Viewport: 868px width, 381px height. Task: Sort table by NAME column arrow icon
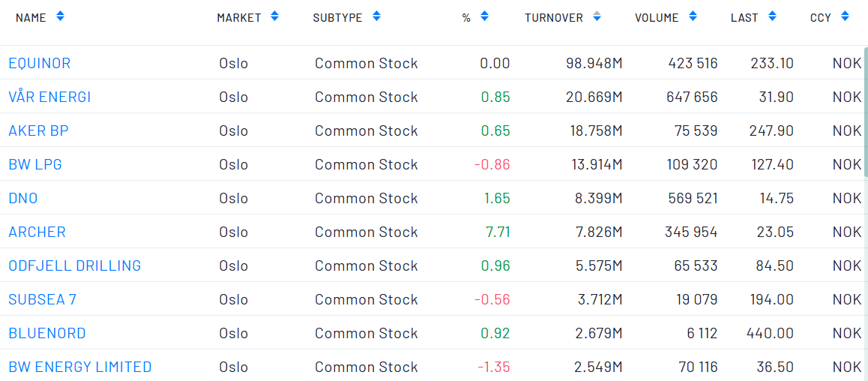[x=60, y=16]
